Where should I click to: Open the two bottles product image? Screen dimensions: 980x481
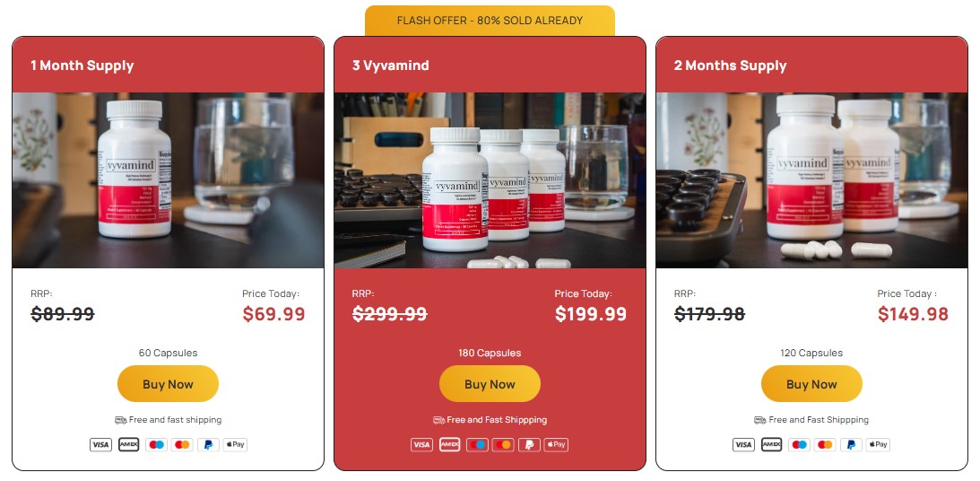click(811, 180)
